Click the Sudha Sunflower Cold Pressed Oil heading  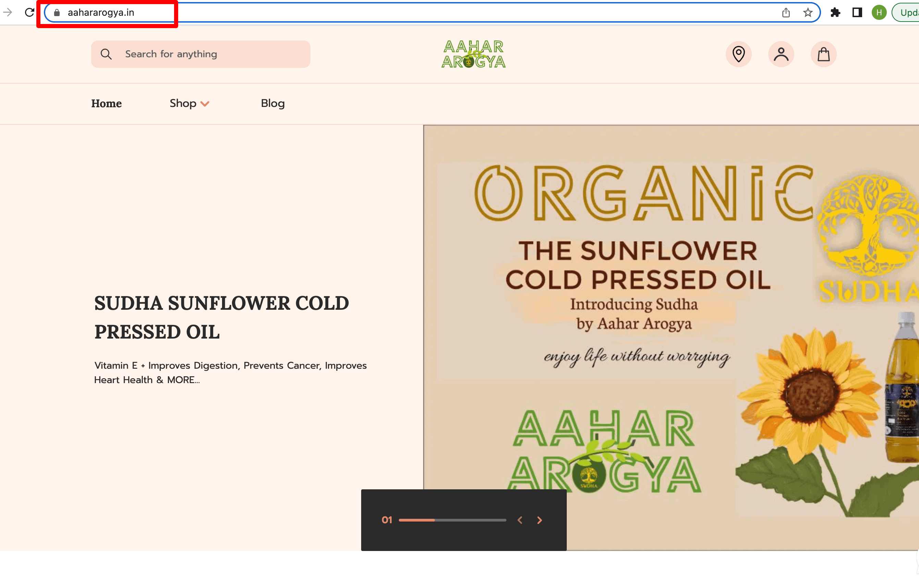click(x=221, y=317)
